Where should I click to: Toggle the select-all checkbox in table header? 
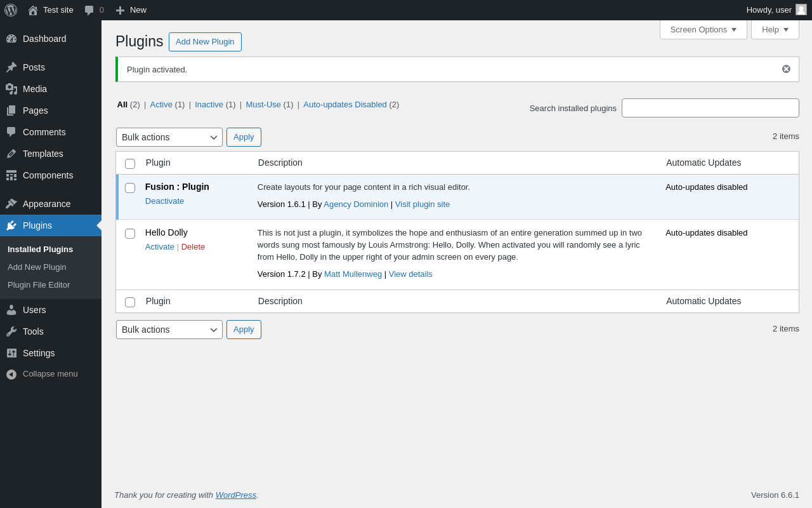[130, 164]
